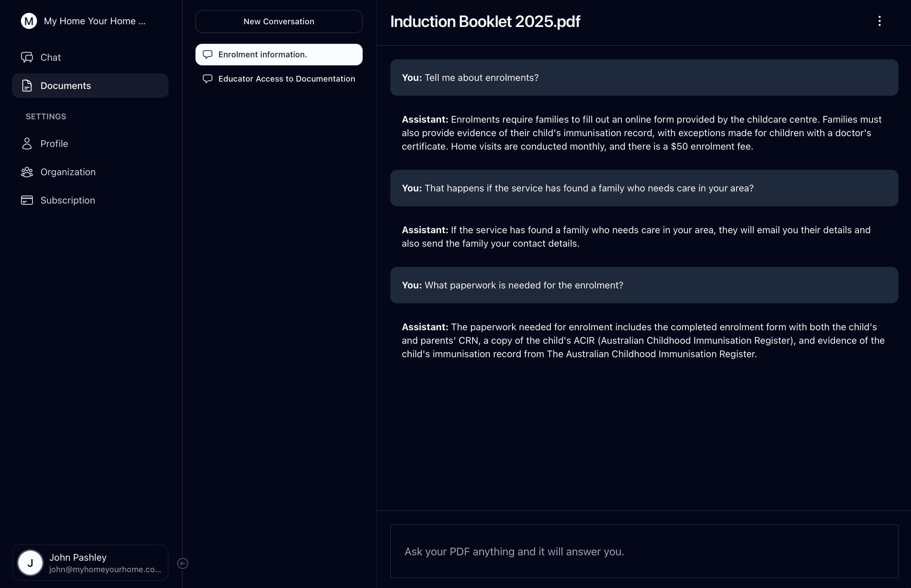
Task: Collapse the sidebar with the arrow button
Action: coord(183,563)
